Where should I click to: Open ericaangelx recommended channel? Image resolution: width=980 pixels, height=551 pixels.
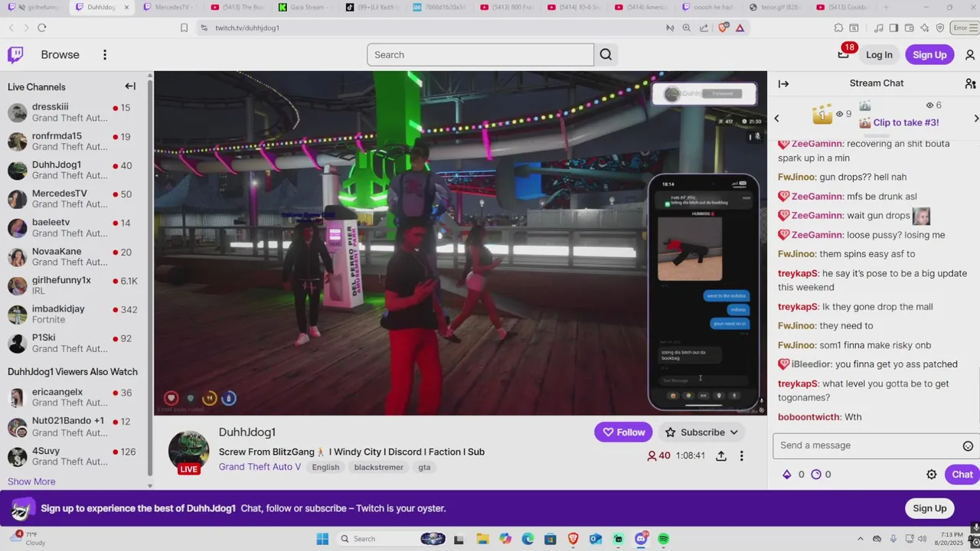click(x=76, y=397)
